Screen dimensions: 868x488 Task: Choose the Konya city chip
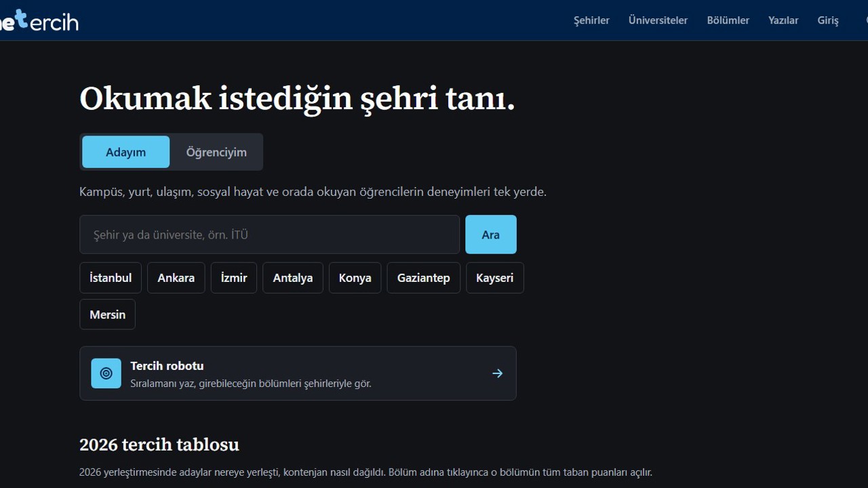tap(355, 278)
